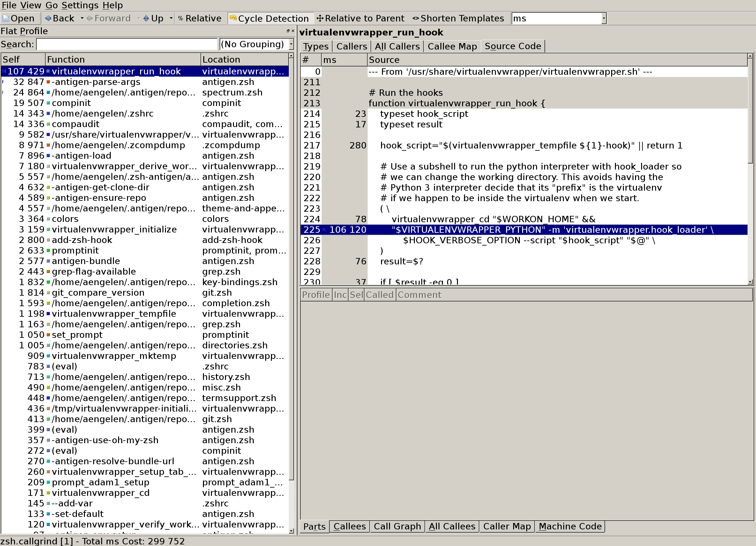The width and height of the screenshot is (756, 546).
Task: Select the Source Code tab
Action: point(513,46)
